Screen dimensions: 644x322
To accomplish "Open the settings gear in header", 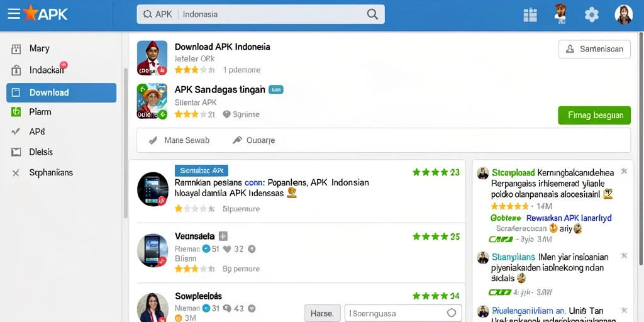I will click(591, 15).
